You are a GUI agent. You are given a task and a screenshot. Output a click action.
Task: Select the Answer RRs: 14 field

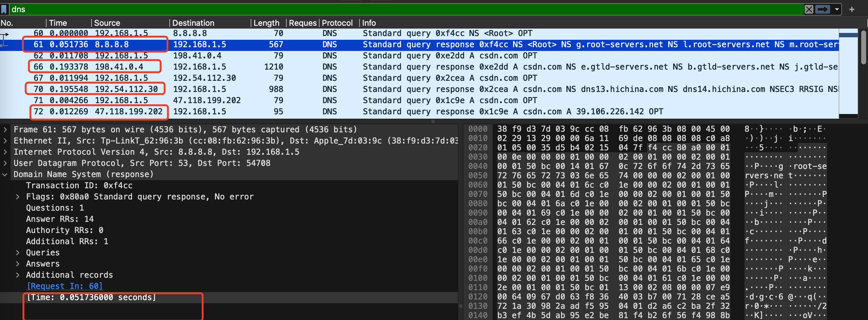60,219
